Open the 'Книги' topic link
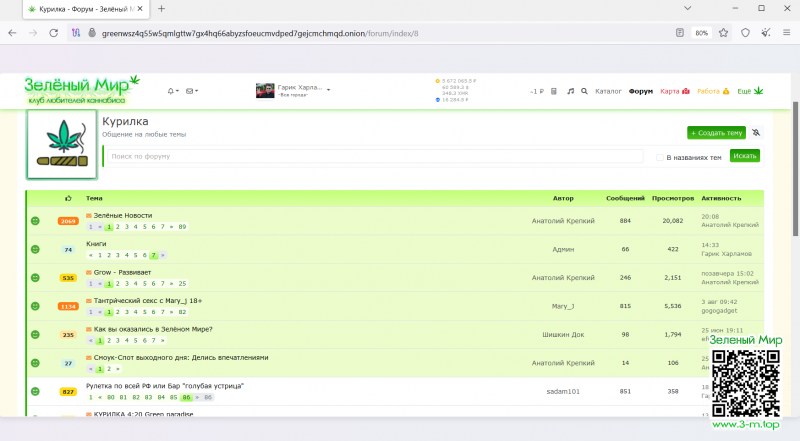Image resolution: width=800 pixels, height=441 pixels. [x=97, y=243]
